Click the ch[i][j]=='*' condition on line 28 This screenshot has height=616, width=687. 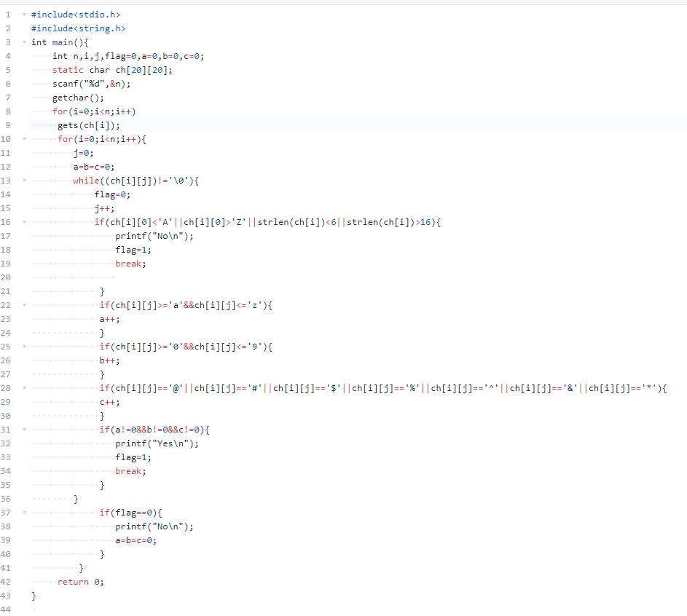coord(623,388)
